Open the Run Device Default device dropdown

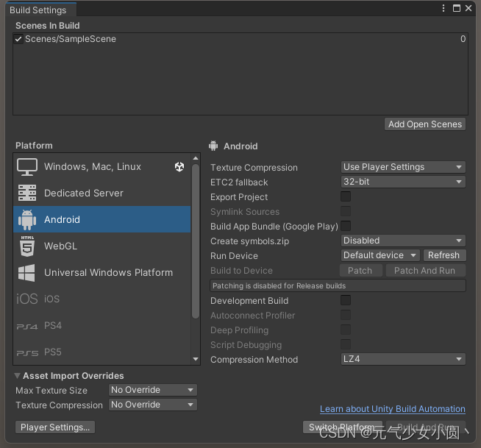click(x=380, y=255)
